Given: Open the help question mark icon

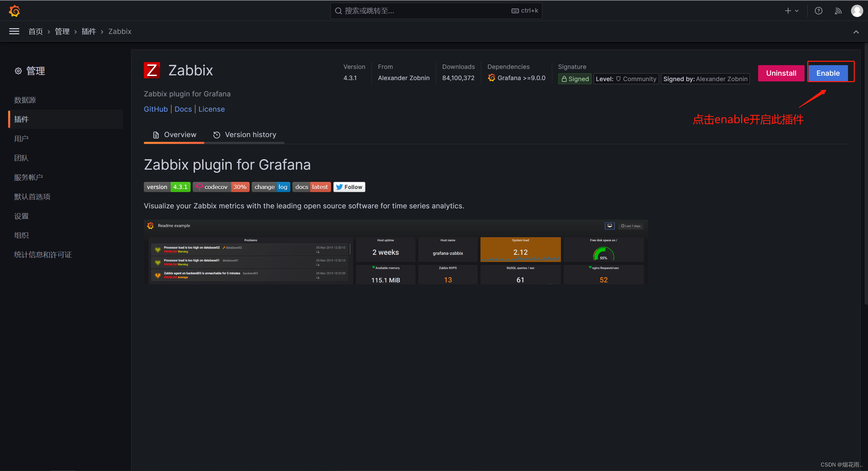Looking at the screenshot, I should 818,11.
